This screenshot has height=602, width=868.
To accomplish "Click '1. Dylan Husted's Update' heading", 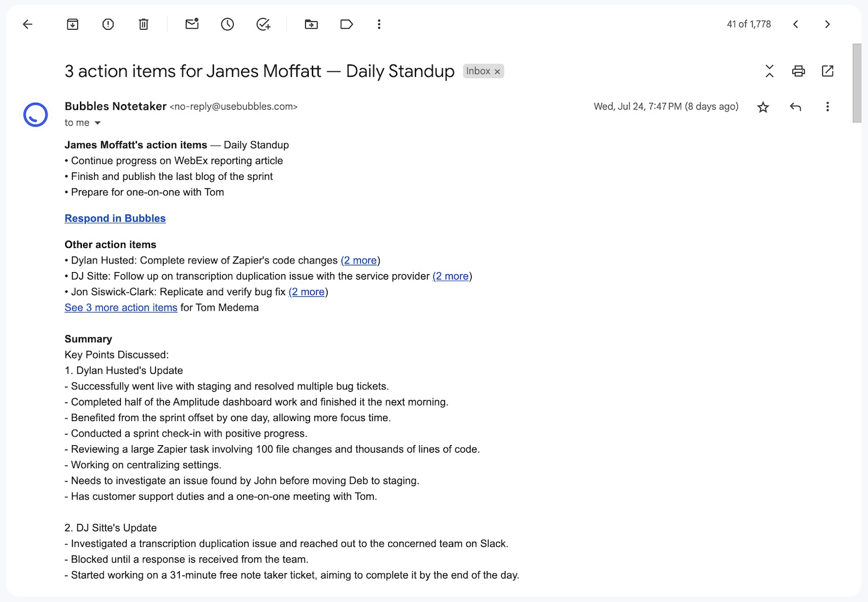I will pyautogui.click(x=123, y=370).
